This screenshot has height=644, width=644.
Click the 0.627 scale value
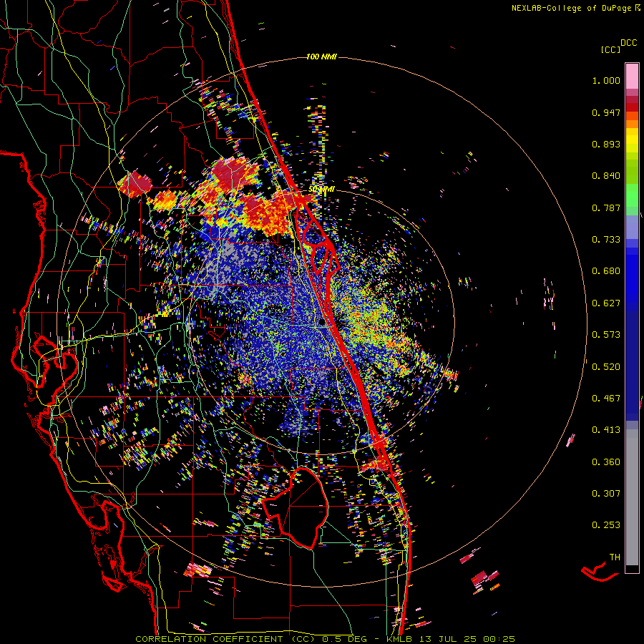click(606, 303)
